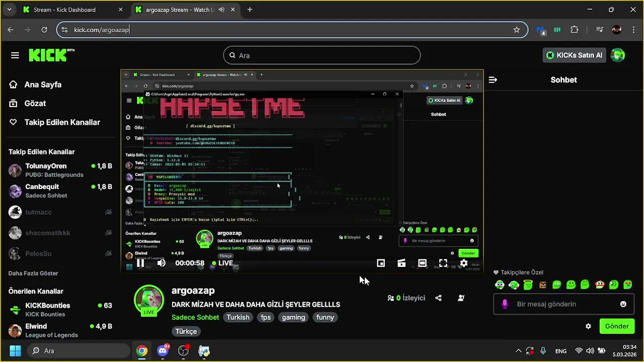Select the Turkish tag
Image resolution: width=644 pixels, height=362 pixels.
pyautogui.click(x=238, y=317)
